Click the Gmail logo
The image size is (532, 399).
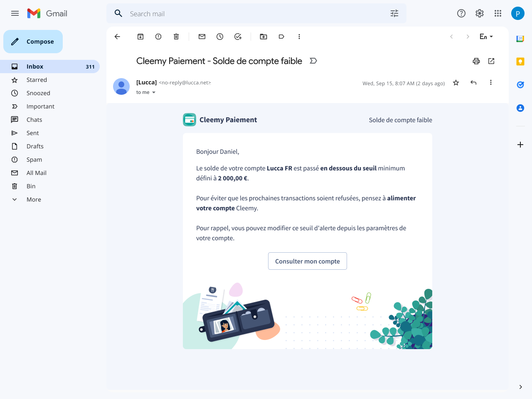pyautogui.click(x=47, y=13)
